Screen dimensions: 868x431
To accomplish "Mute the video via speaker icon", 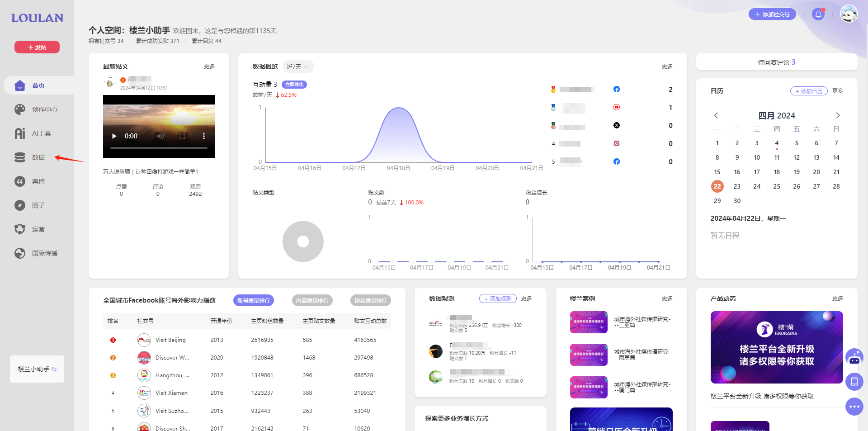I will [160, 136].
